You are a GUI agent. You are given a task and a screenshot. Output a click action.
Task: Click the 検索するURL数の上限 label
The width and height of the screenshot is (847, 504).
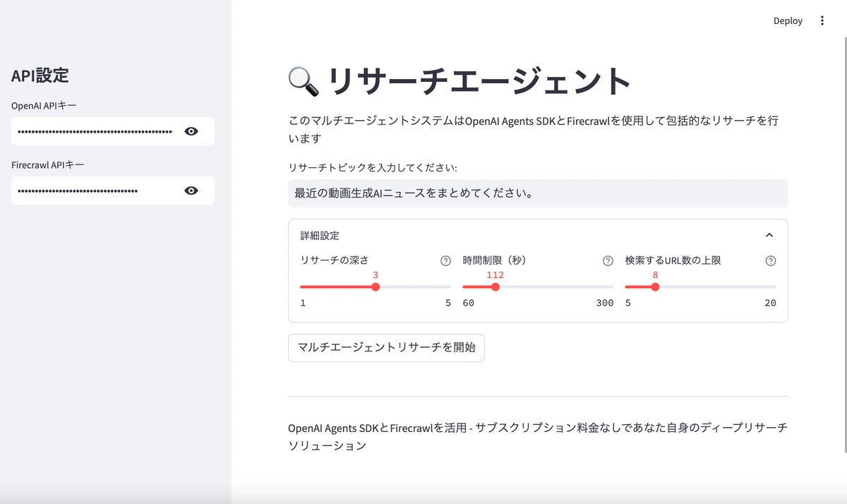click(x=673, y=260)
